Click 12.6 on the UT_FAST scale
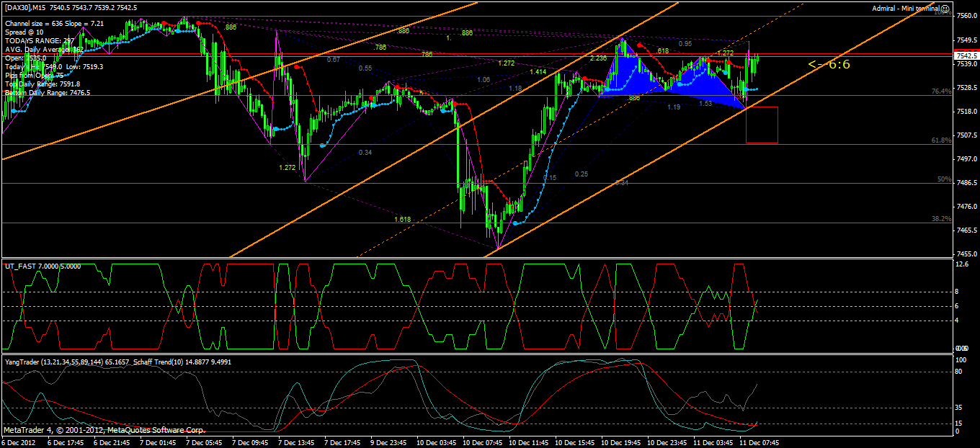 click(x=961, y=265)
